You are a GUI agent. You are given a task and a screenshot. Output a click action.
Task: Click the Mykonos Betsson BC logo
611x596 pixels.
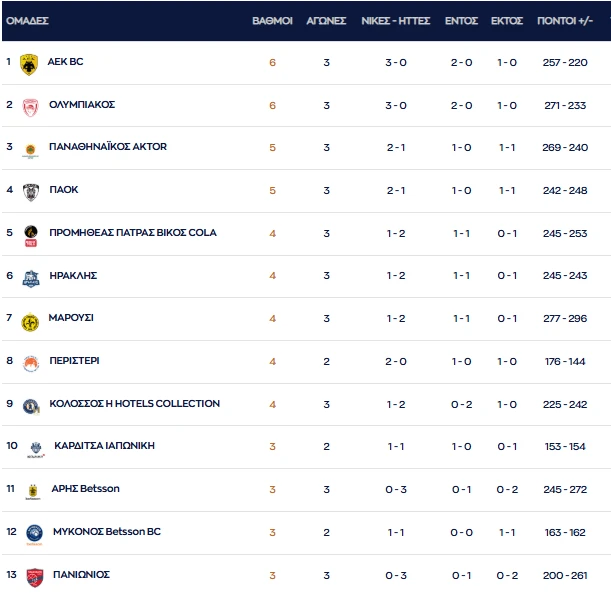click(34, 533)
